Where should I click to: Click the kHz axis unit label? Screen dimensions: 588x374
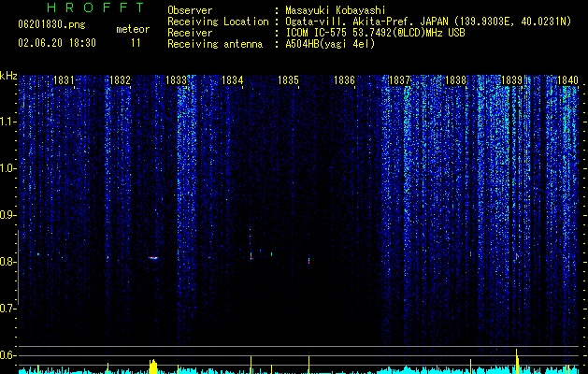click(x=8, y=76)
